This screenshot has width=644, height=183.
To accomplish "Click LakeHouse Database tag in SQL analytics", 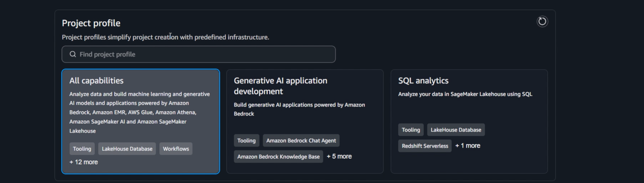I will pyautogui.click(x=456, y=130).
